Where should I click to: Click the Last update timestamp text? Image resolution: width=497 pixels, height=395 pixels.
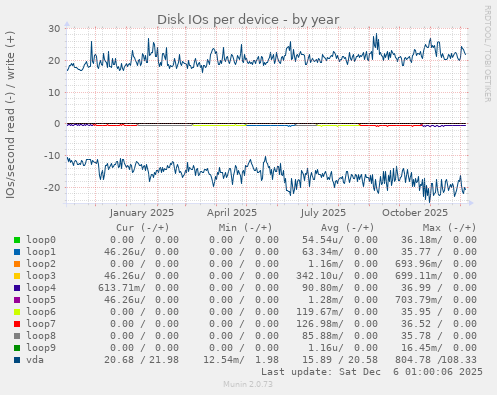pyautogui.click(x=372, y=372)
